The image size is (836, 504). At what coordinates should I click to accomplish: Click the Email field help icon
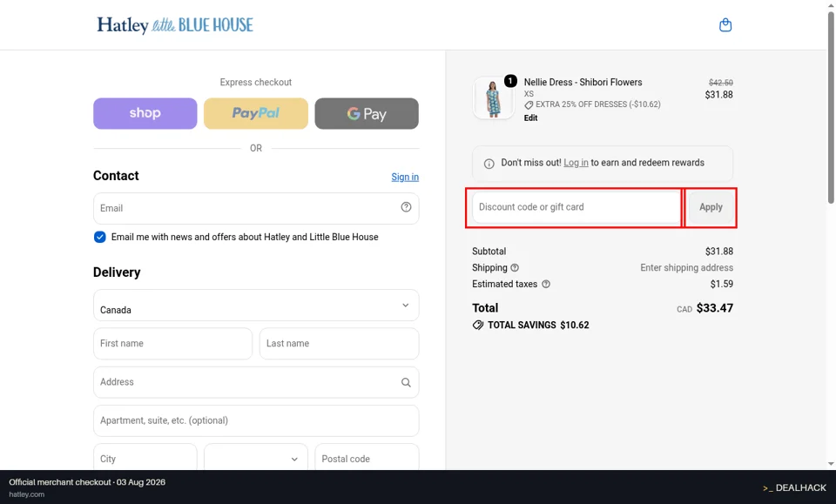(x=406, y=207)
